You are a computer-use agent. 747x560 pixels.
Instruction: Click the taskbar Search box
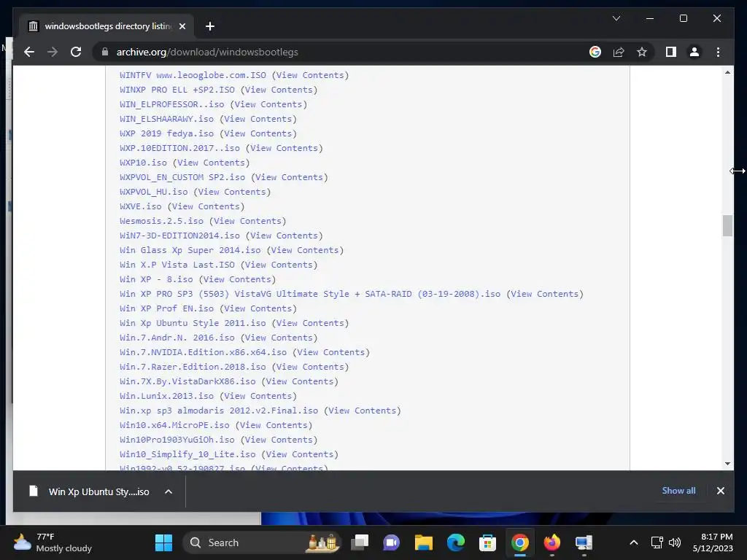(x=262, y=542)
